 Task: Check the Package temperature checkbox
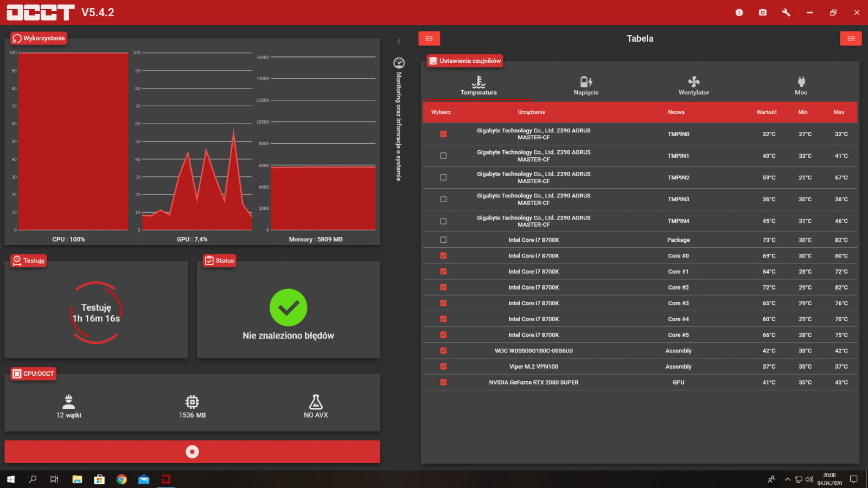(443, 240)
